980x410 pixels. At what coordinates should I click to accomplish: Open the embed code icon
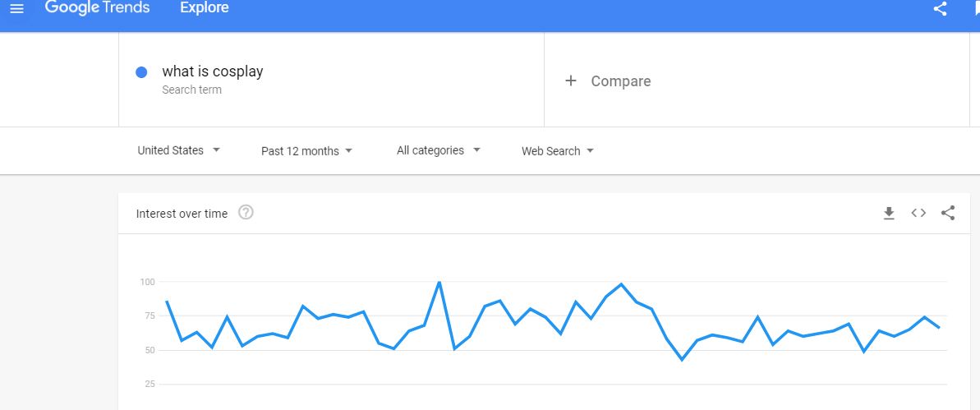click(x=918, y=213)
